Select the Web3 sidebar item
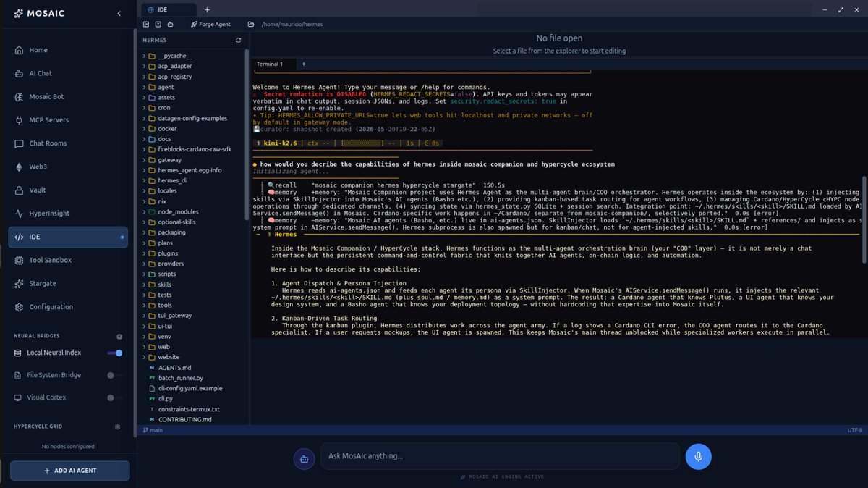Viewport: 868px width, 488px height. coord(68,167)
